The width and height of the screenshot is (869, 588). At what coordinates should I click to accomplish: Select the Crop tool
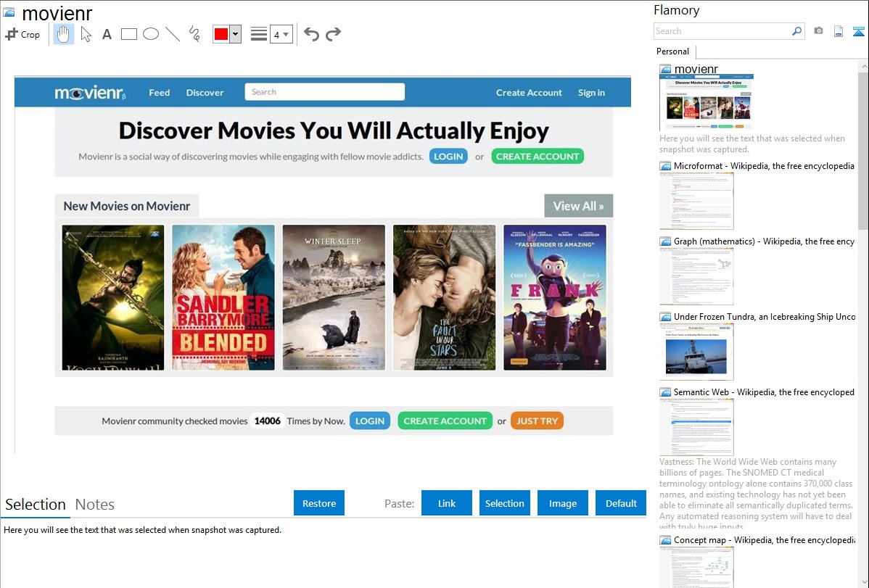tap(22, 34)
